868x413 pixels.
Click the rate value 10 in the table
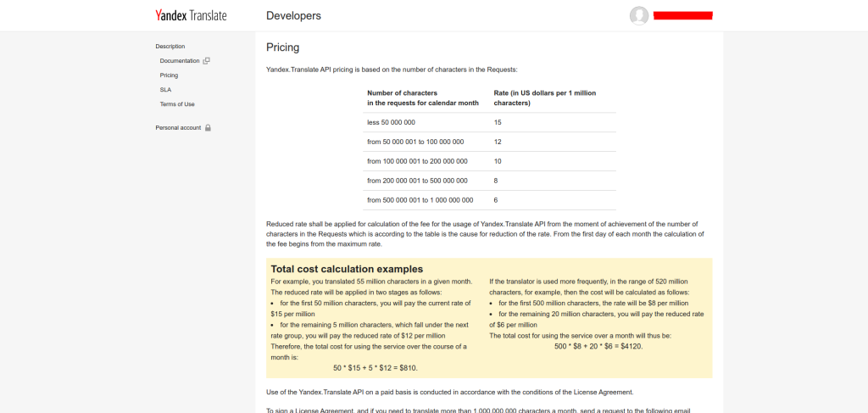pos(498,161)
